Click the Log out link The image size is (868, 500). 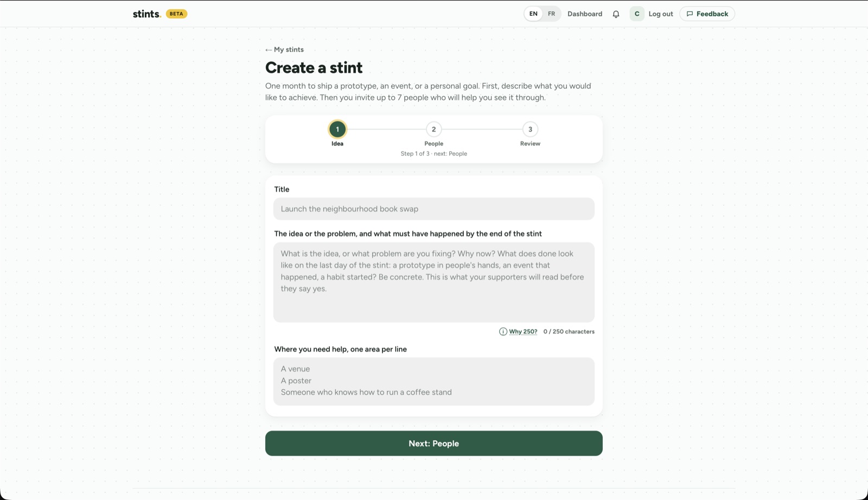pos(661,14)
